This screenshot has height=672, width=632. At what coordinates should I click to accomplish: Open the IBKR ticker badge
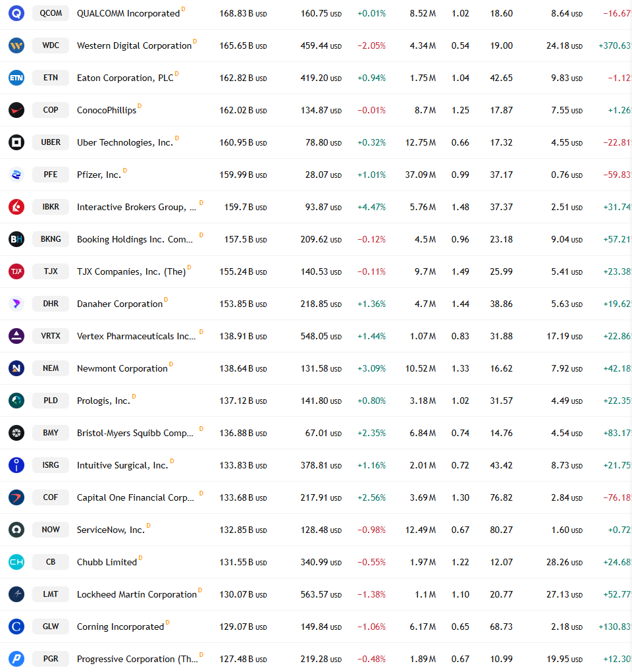[51, 207]
